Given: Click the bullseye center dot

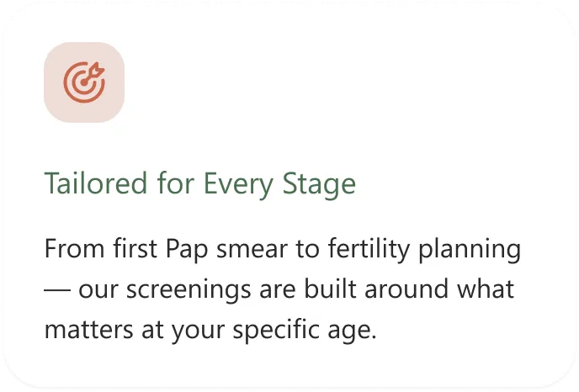Looking at the screenshot, I should (x=84, y=82).
